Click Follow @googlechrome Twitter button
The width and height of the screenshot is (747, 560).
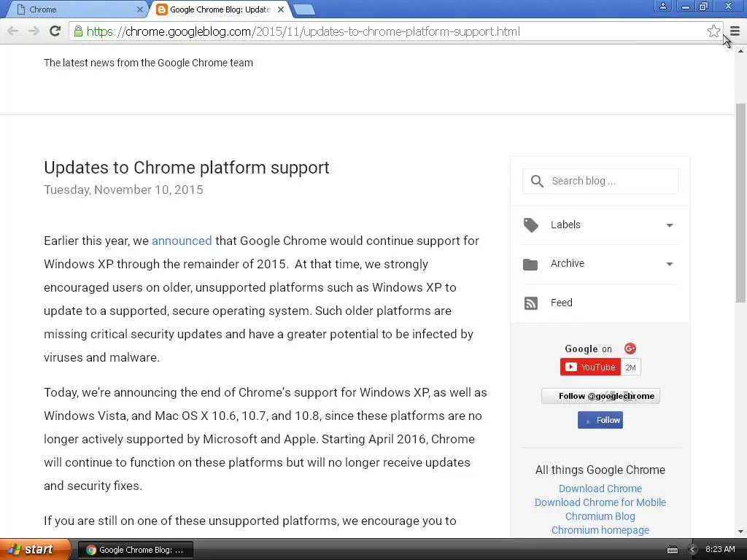click(x=600, y=396)
